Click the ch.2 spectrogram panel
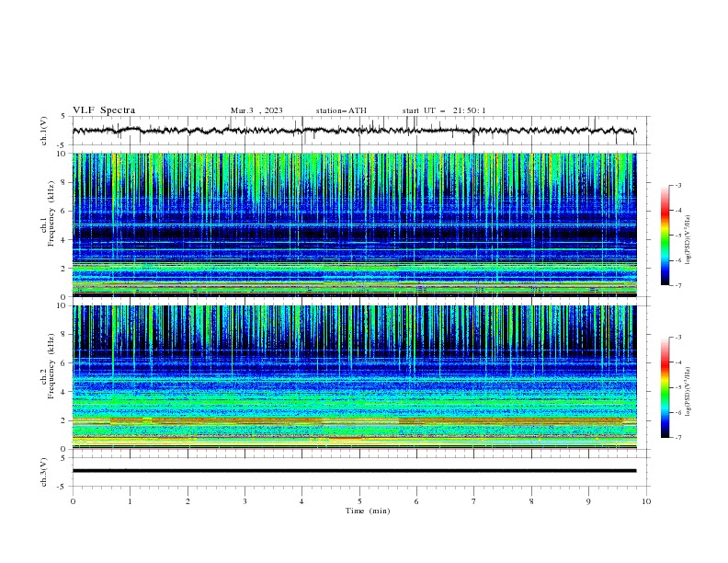The width and height of the screenshot is (728, 563). click(x=354, y=377)
